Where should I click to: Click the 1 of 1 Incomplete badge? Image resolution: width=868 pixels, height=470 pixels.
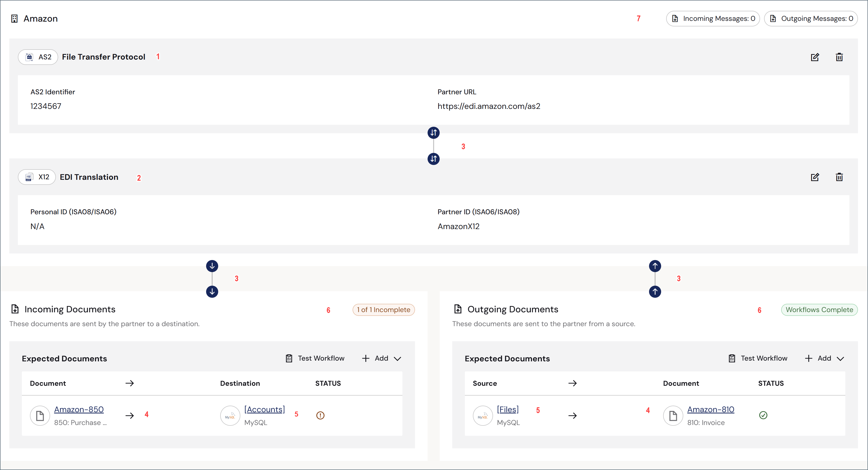(x=384, y=310)
